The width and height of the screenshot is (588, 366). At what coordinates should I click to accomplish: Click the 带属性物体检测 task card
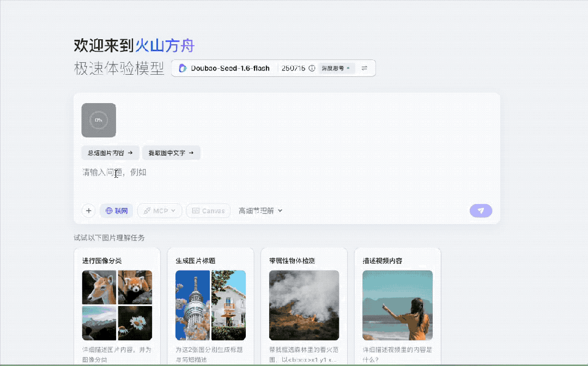click(x=304, y=305)
